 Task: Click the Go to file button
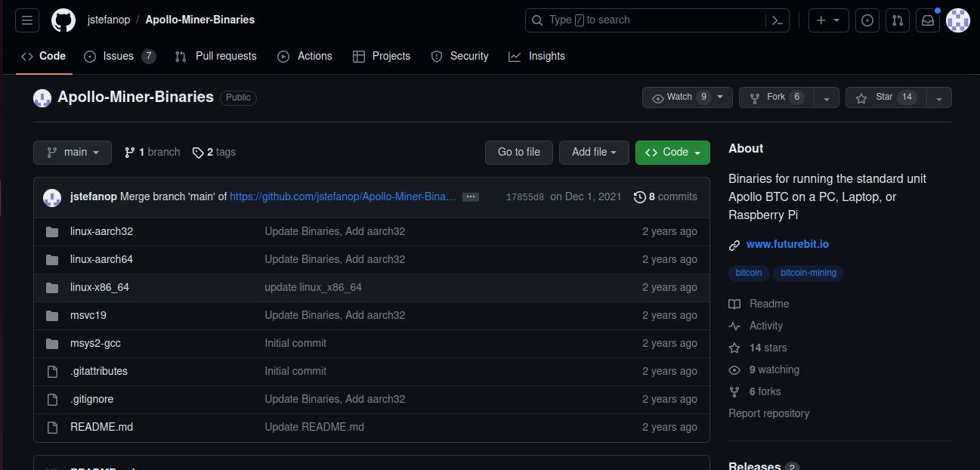518,153
